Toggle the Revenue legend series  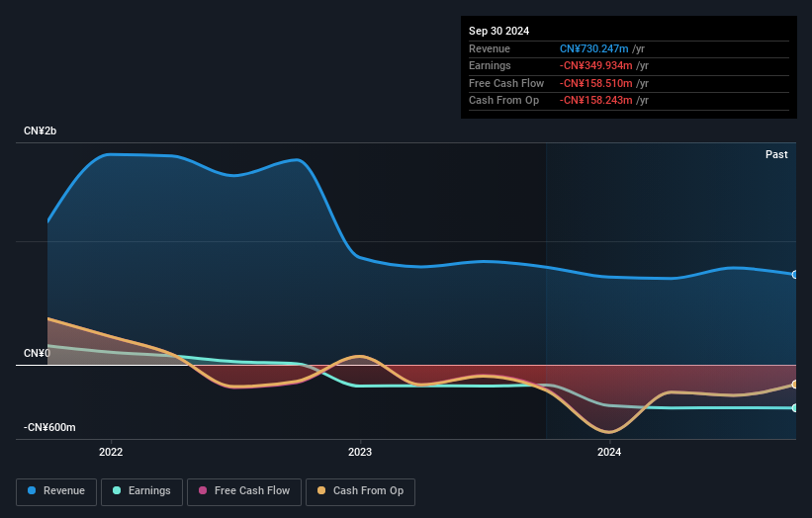click(x=56, y=491)
